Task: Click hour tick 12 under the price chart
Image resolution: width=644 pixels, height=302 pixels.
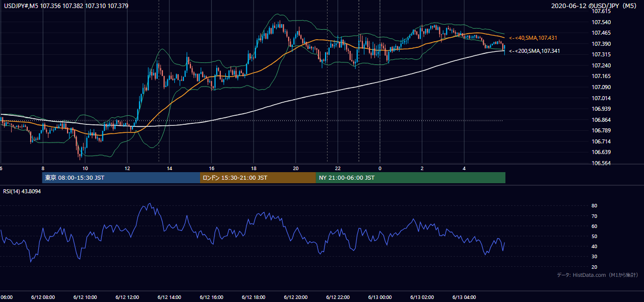Action: [127, 169]
